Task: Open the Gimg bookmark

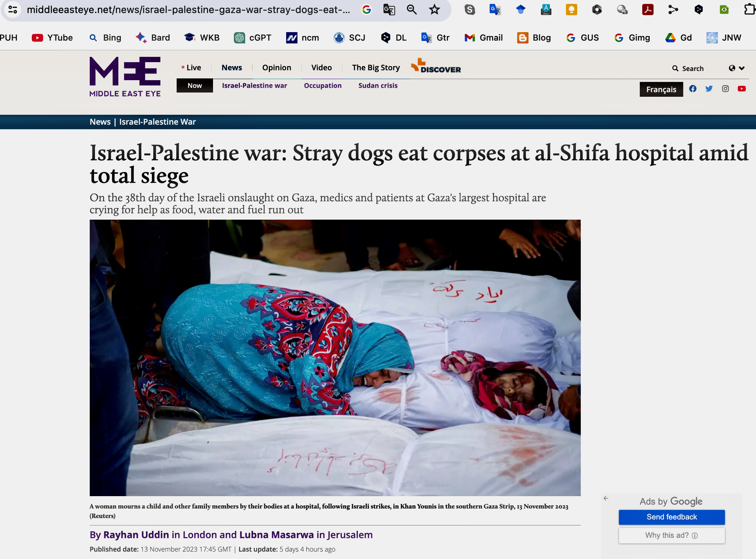Action: pos(632,38)
